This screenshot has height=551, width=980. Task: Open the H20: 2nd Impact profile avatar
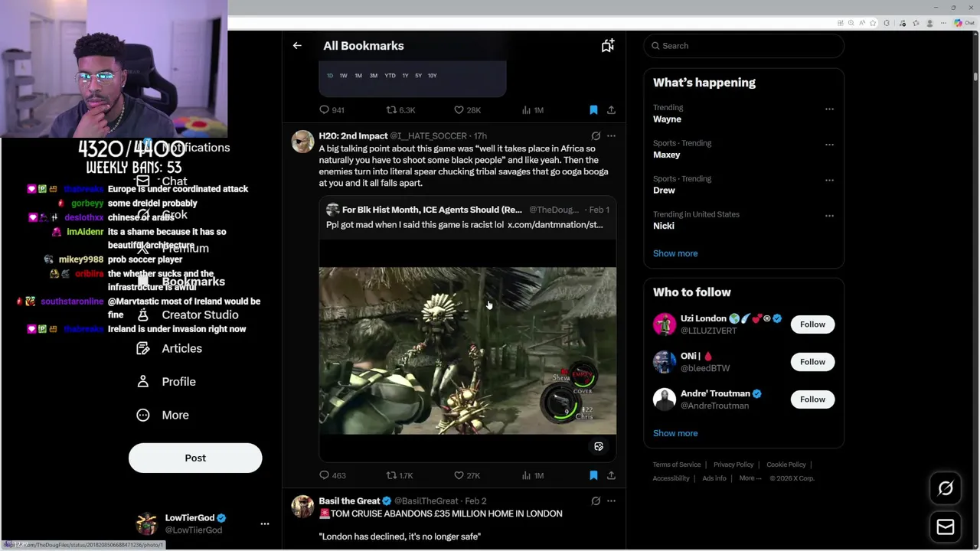[302, 142]
